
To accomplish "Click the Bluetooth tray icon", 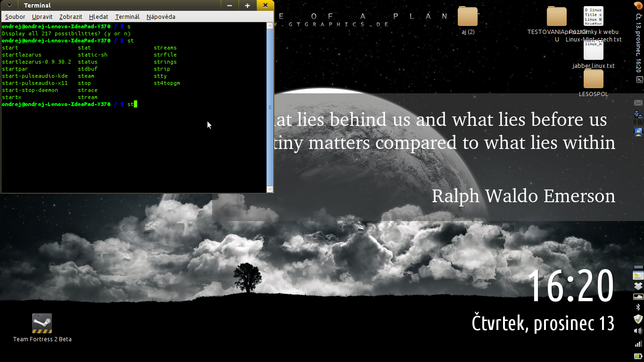I will 638,307.
